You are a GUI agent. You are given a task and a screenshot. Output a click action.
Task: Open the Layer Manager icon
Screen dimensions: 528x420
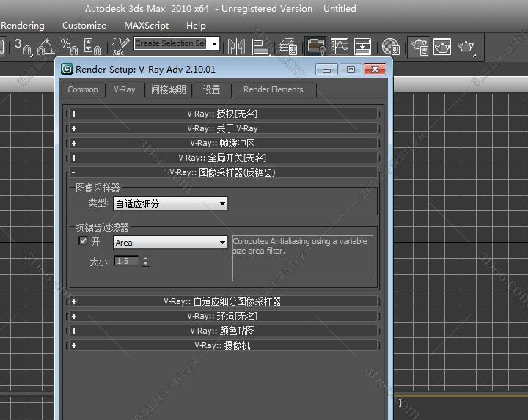(x=287, y=46)
